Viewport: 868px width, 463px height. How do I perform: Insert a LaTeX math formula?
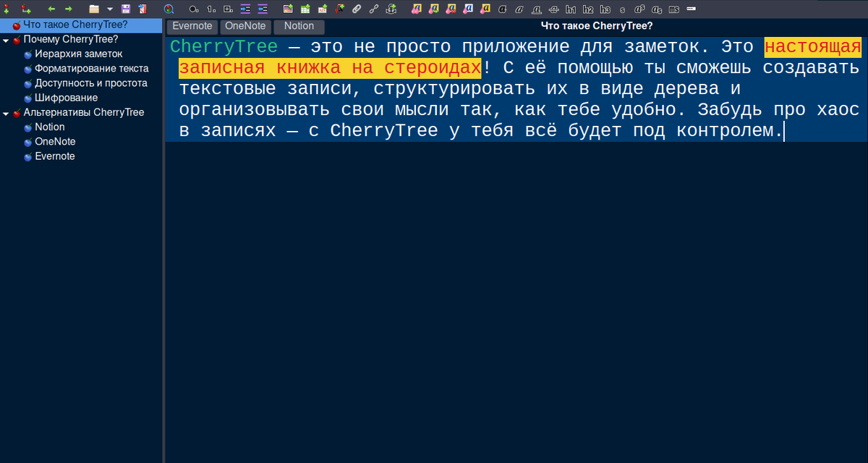coord(340,9)
